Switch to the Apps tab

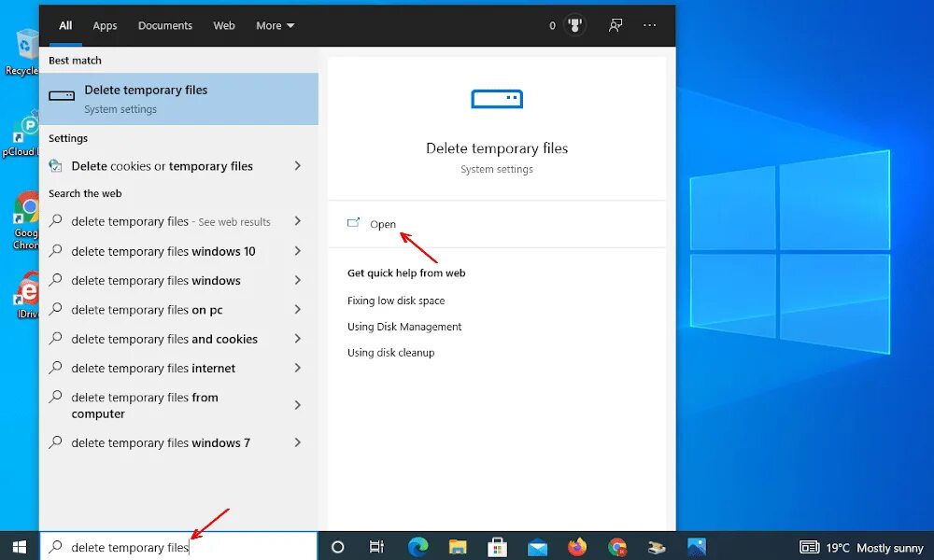105,25
